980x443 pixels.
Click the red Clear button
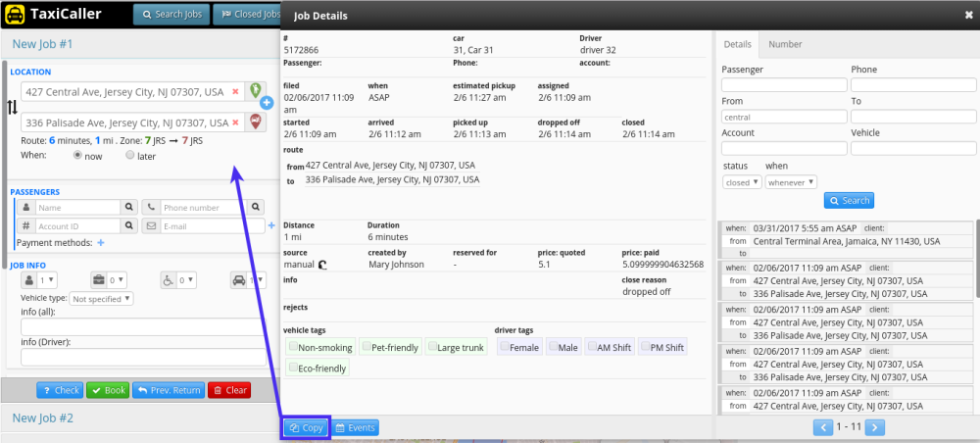pyautogui.click(x=228, y=390)
